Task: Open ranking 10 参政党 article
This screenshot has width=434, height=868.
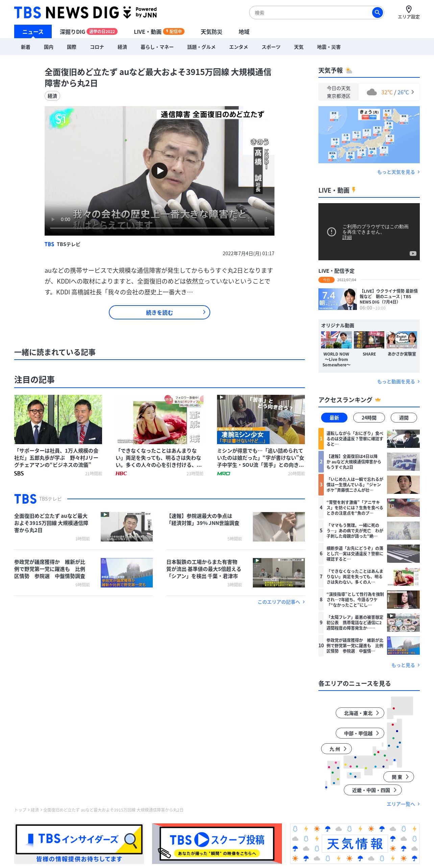Action: 369,645
